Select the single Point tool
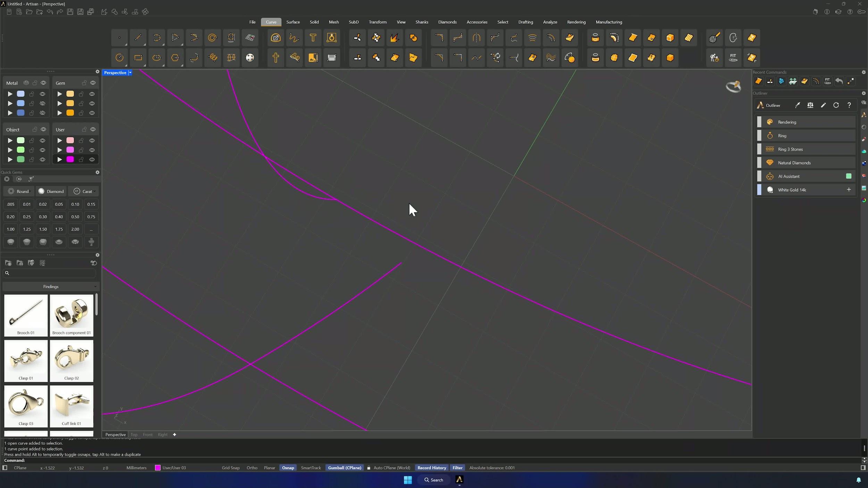Viewport: 868px width, 488px height. [119, 38]
